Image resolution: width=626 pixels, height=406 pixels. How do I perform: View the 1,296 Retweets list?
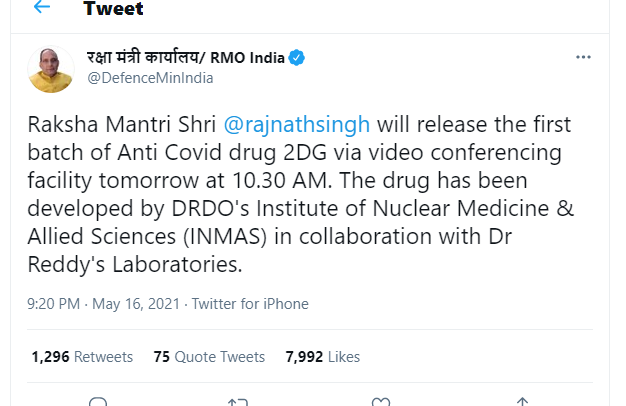[x=82, y=357]
